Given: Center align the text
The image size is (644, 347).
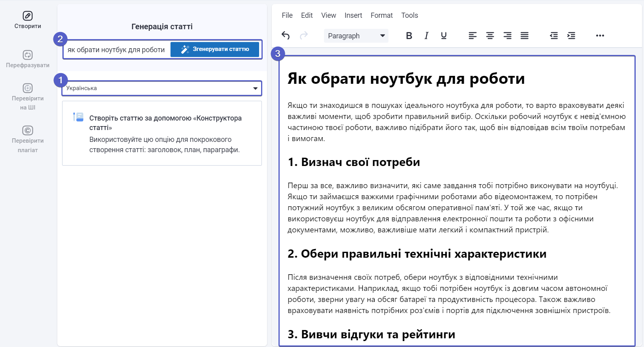Looking at the screenshot, I should 490,36.
